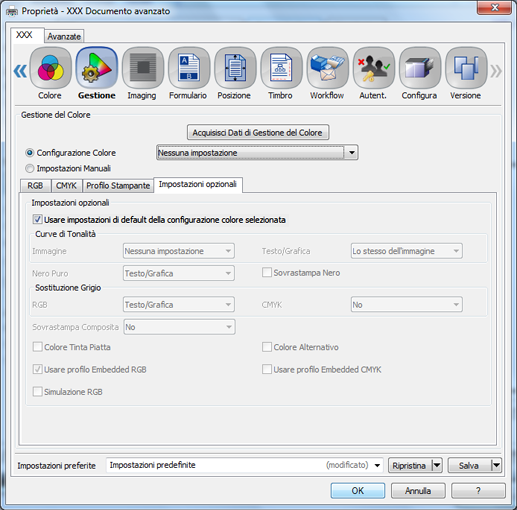Click the printer icon in title bar
The height and width of the screenshot is (510, 517).
[12, 12]
